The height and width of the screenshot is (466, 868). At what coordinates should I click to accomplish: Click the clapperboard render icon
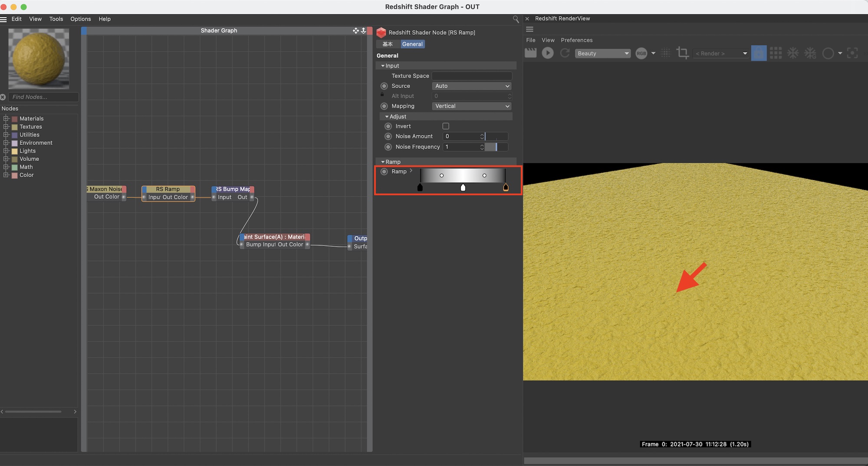click(530, 53)
